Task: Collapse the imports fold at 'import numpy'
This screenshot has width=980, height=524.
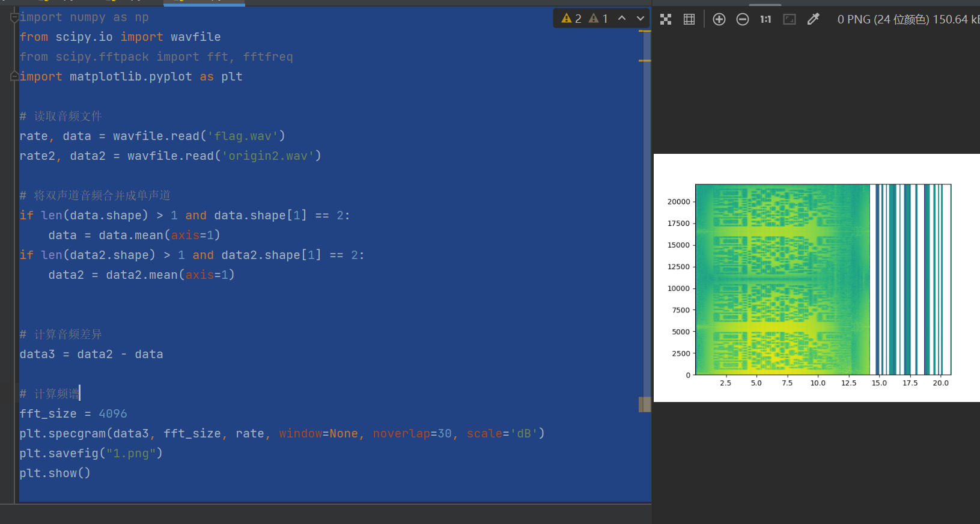Action: point(14,17)
